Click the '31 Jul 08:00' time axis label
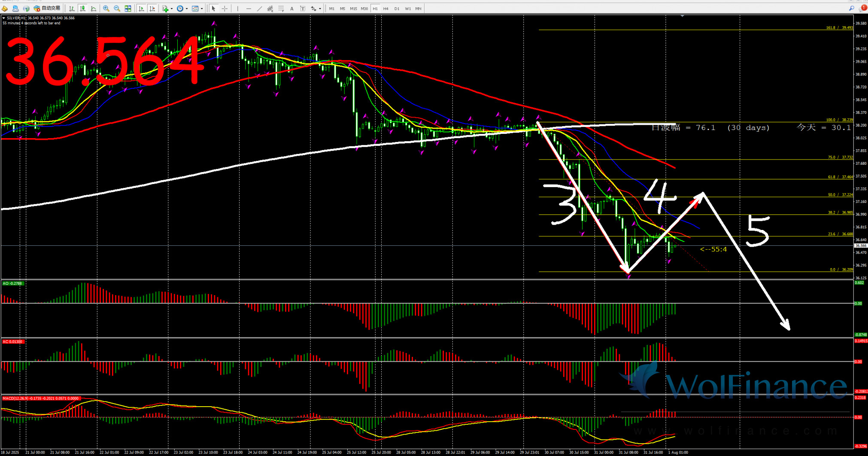The width and height of the screenshot is (868, 456). pos(629,452)
